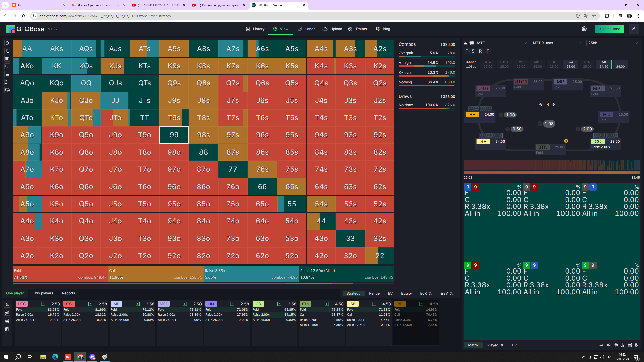Open the Reports tab
The width and height of the screenshot is (644, 362).
[68, 293]
